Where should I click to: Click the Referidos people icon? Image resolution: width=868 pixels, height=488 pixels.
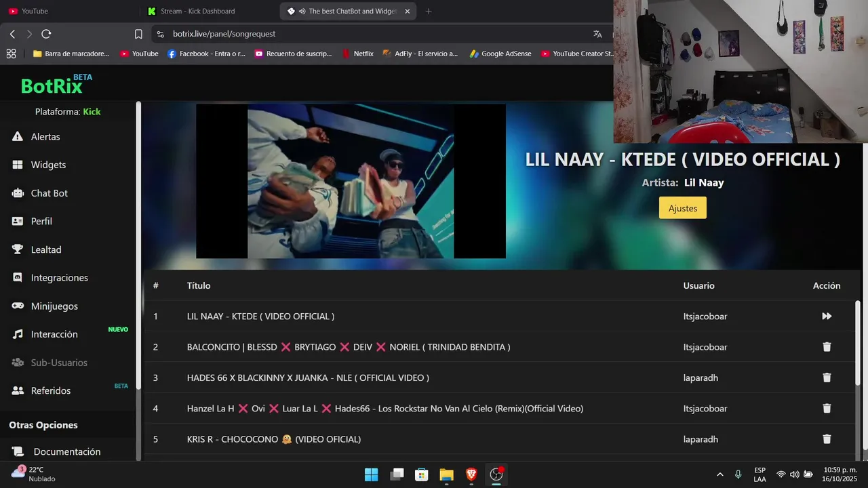pos(18,390)
